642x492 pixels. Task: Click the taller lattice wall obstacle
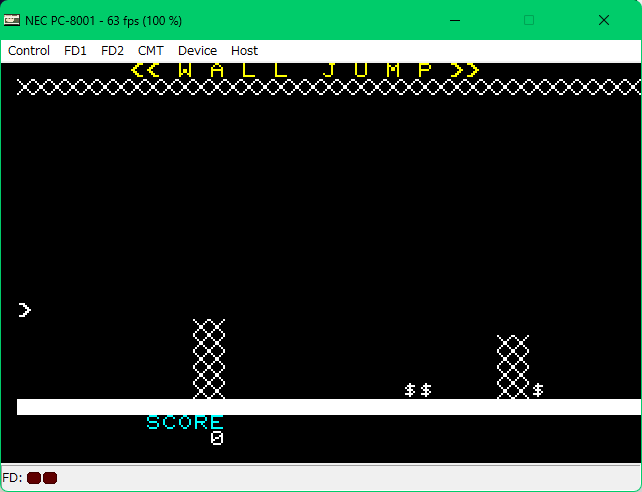[209, 359]
